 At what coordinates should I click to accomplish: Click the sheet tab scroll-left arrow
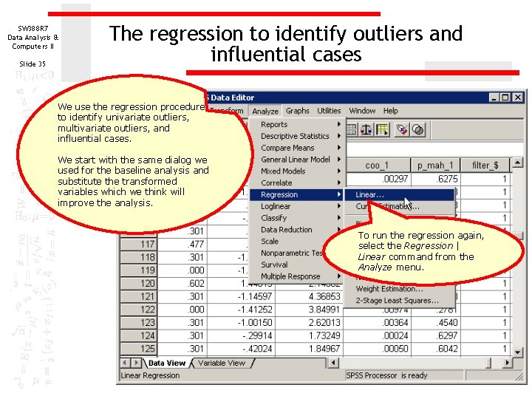(125, 363)
